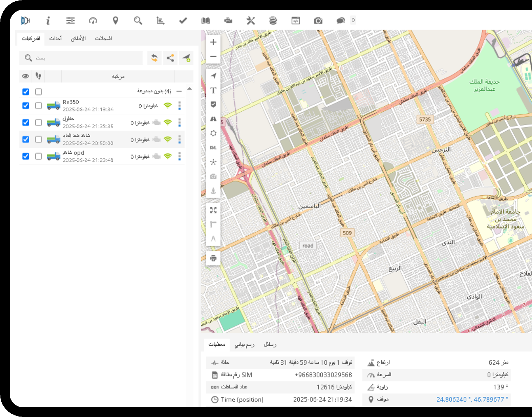Image resolution: width=532 pixels, height=417 pixels.
Task: Open engine diagnostics icon in top toolbar
Action: tap(228, 21)
